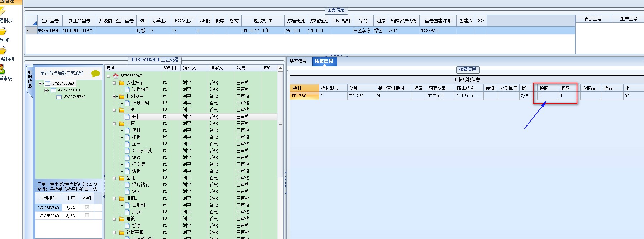Click the window icon of 2V2G74MEA0 node
The image size is (644, 239).
point(59,97)
